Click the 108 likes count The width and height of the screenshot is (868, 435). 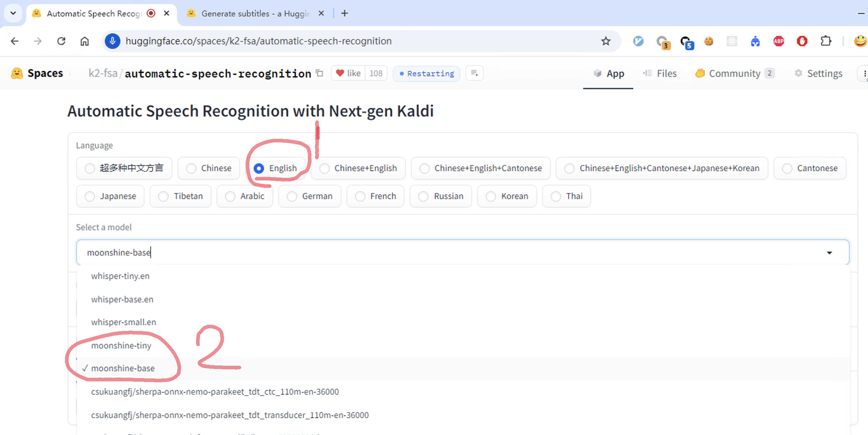(376, 73)
